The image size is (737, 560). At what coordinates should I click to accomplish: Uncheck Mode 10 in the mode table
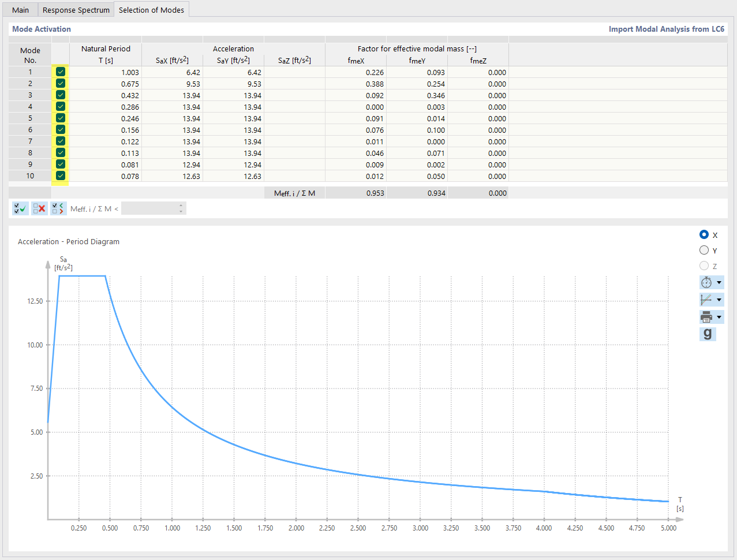coord(60,176)
